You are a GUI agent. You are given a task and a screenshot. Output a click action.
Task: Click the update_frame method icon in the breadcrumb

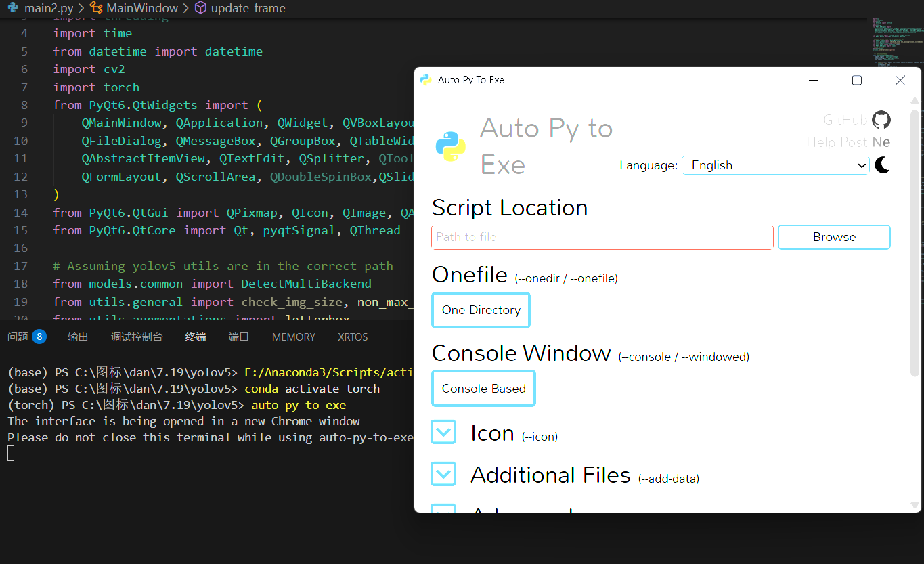tap(200, 8)
